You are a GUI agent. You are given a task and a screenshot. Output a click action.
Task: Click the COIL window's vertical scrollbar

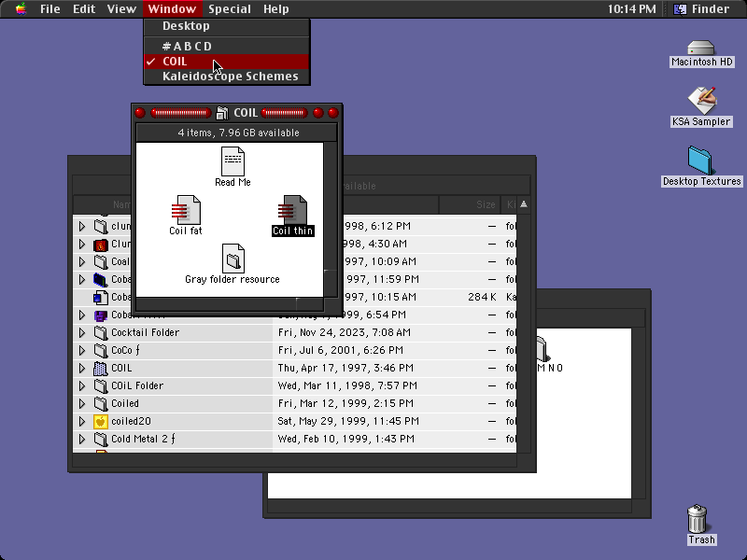tap(331, 219)
